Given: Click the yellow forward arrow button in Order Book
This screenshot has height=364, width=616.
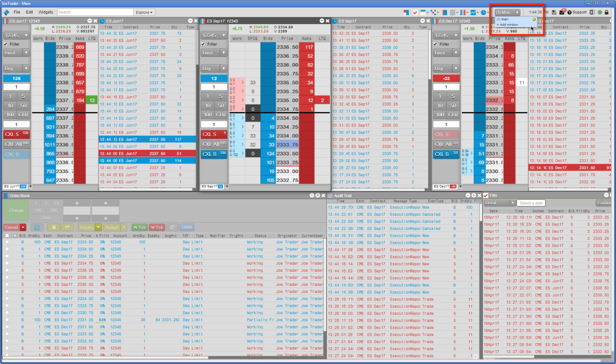Looking at the screenshot, I should 67,227.
